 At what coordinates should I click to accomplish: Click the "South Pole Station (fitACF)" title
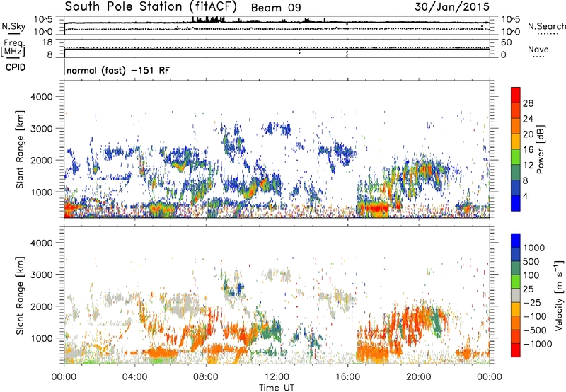[151, 6]
